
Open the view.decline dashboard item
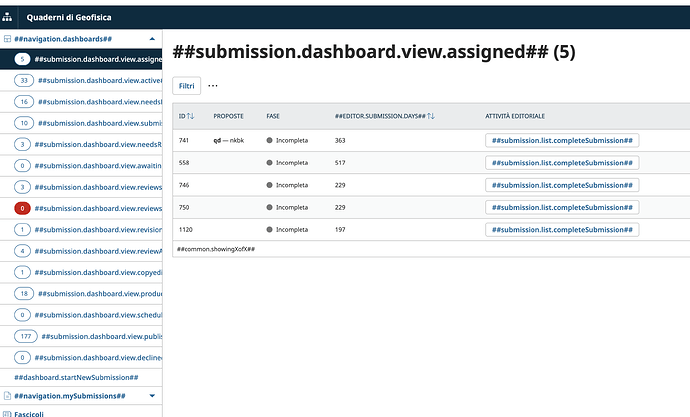pyautogui.click(x=81, y=358)
